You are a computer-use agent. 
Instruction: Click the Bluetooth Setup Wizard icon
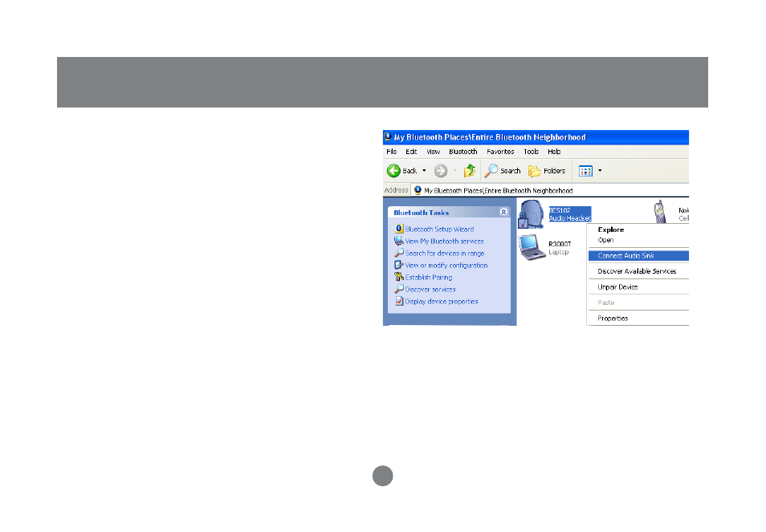coord(398,229)
